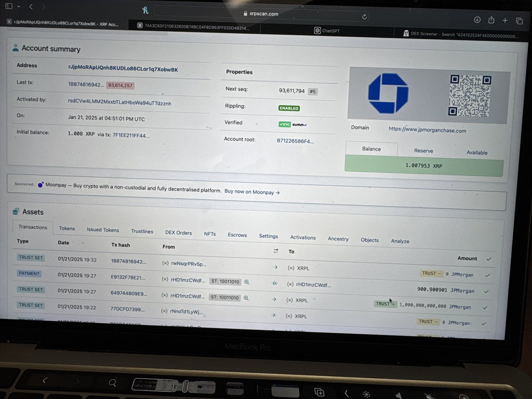Show the Safari tab overview
The image size is (532, 399).
point(519,21)
